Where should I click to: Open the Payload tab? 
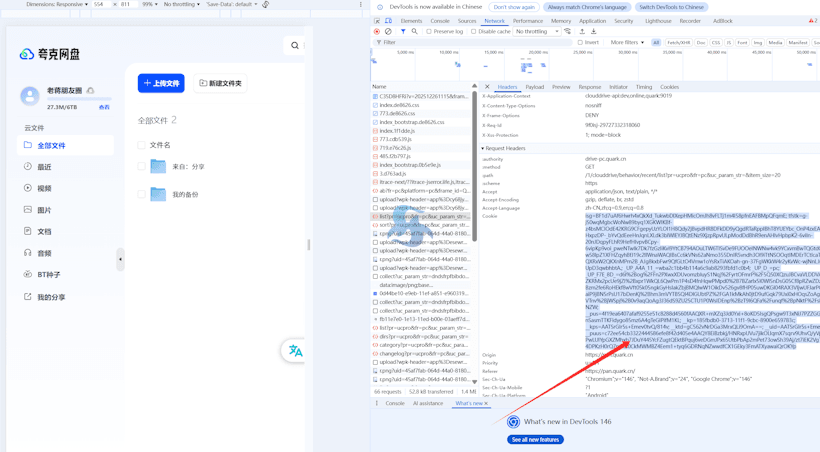(535, 87)
